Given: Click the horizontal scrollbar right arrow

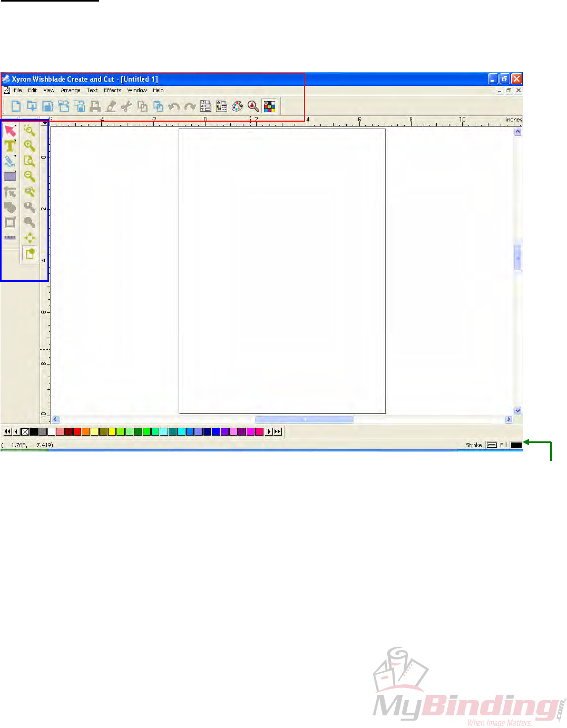Looking at the screenshot, I should [509, 419].
